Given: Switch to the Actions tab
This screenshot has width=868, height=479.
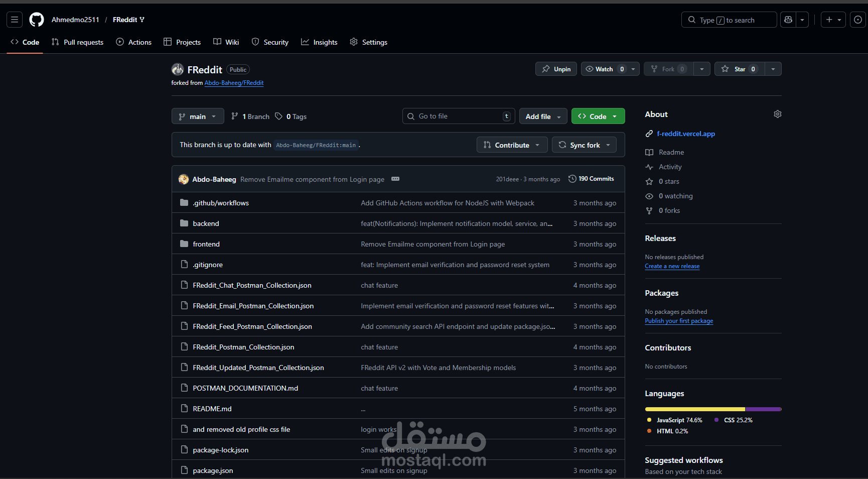Looking at the screenshot, I should coord(133,42).
